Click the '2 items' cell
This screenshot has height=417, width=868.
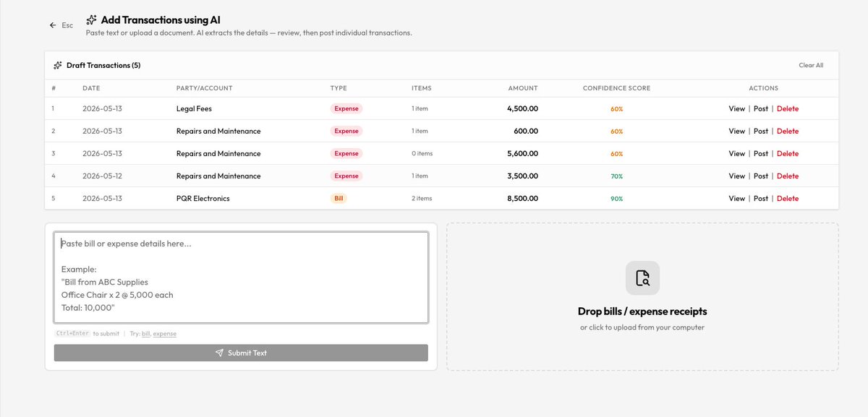[x=422, y=198]
